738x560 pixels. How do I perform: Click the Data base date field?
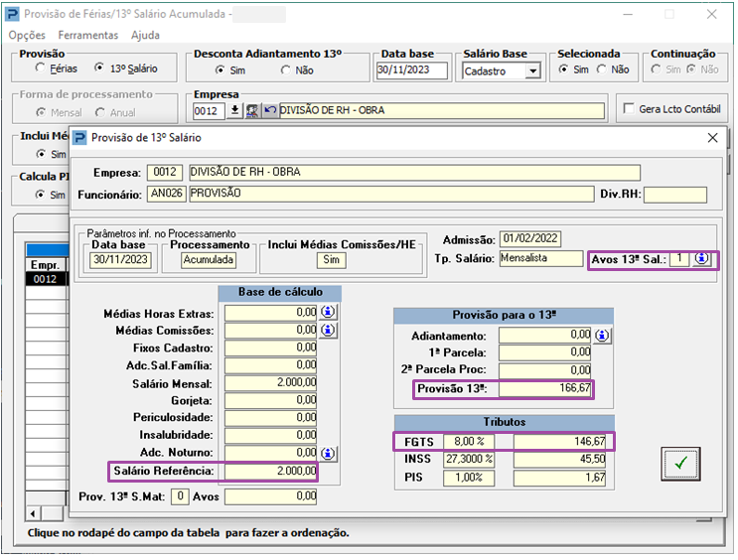point(414,70)
